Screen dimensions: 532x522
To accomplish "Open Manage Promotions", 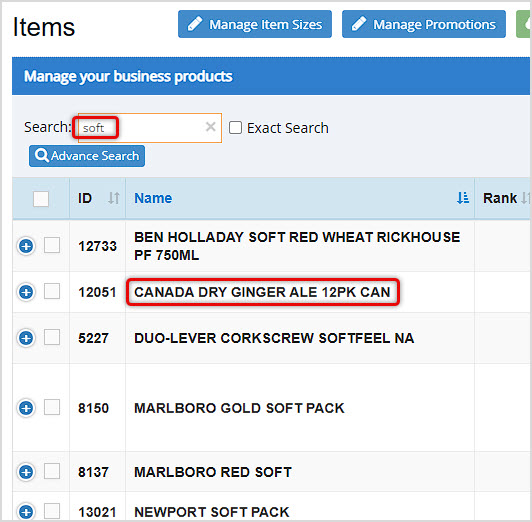I will click(424, 24).
